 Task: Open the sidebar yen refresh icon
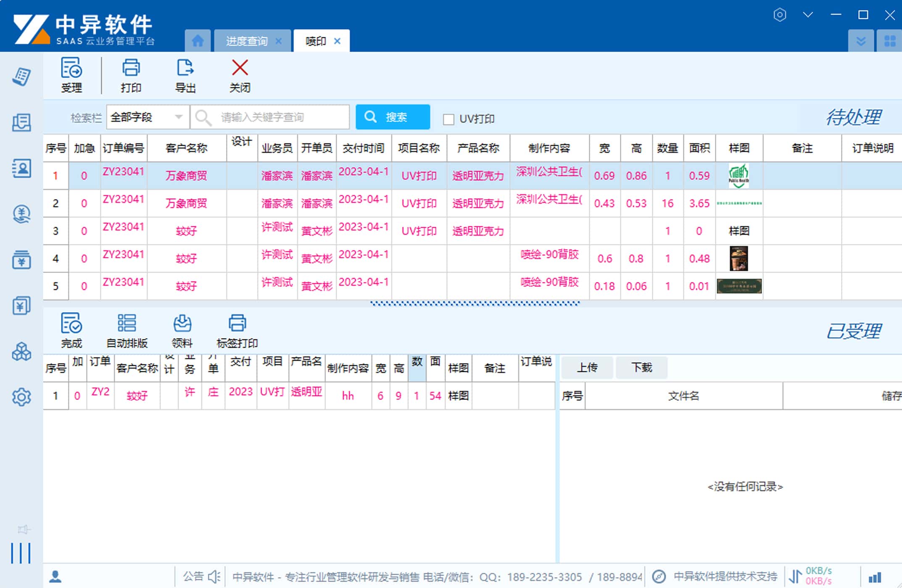click(x=21, y=214)
